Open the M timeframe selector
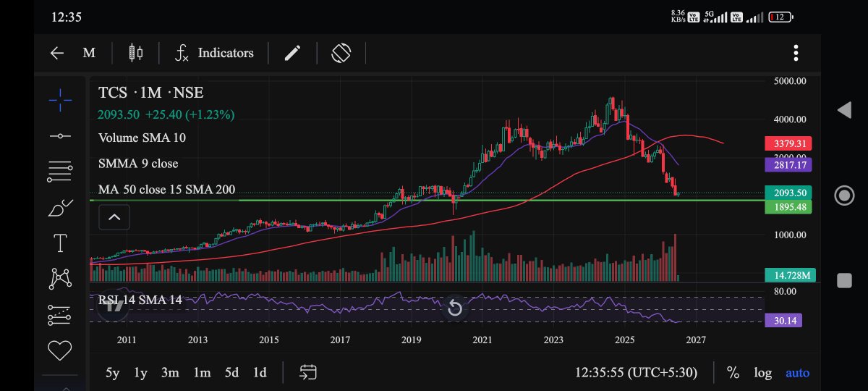Image resolution: width=868 pixels, height=391 pixels. pos(89,53)
